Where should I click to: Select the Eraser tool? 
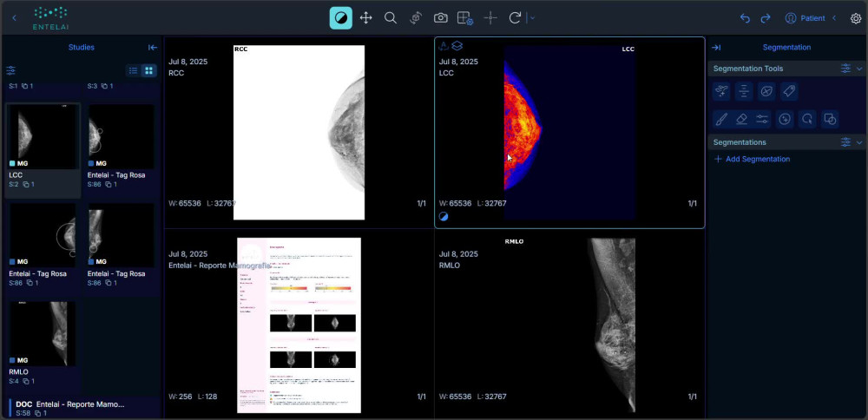[742, 119]
